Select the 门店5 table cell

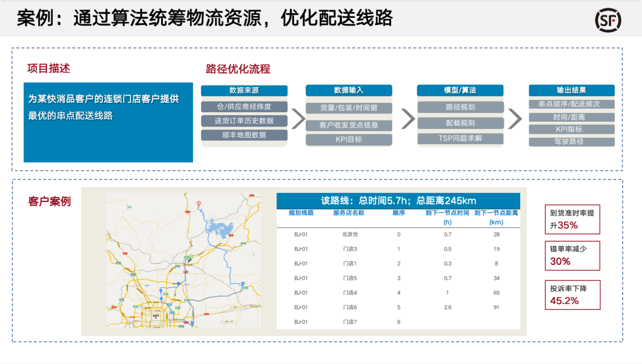350,278
